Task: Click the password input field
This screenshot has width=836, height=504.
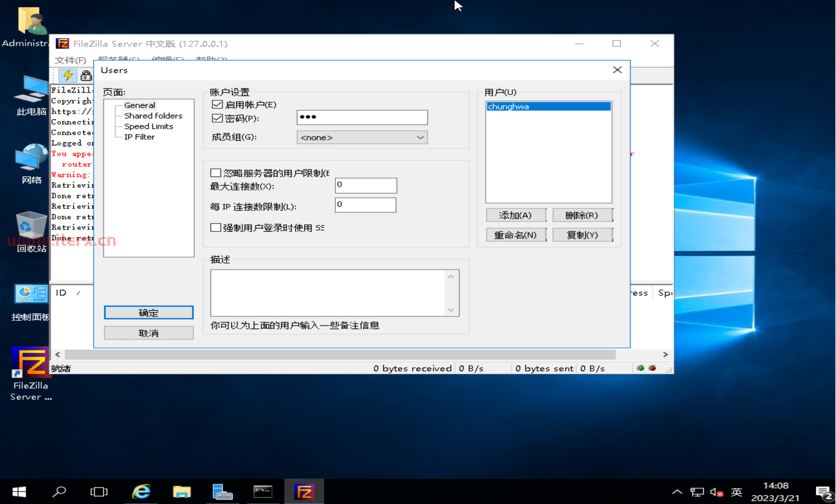Action: 362,118
